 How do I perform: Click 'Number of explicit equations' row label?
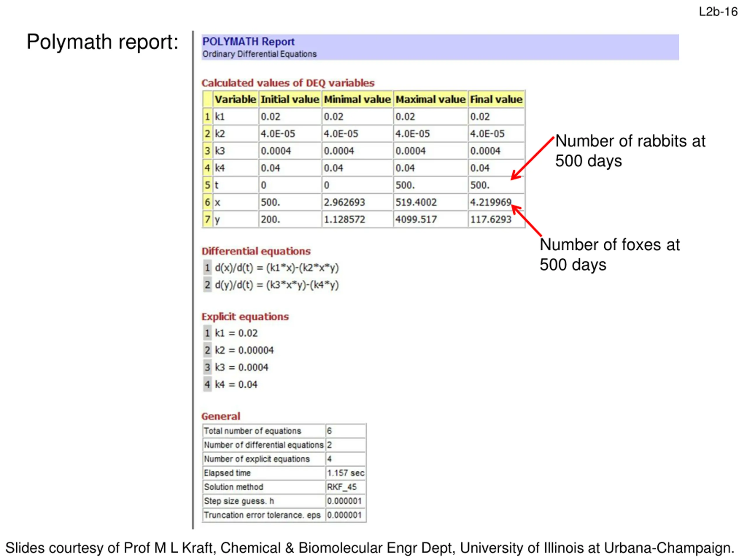pos(257,459)
